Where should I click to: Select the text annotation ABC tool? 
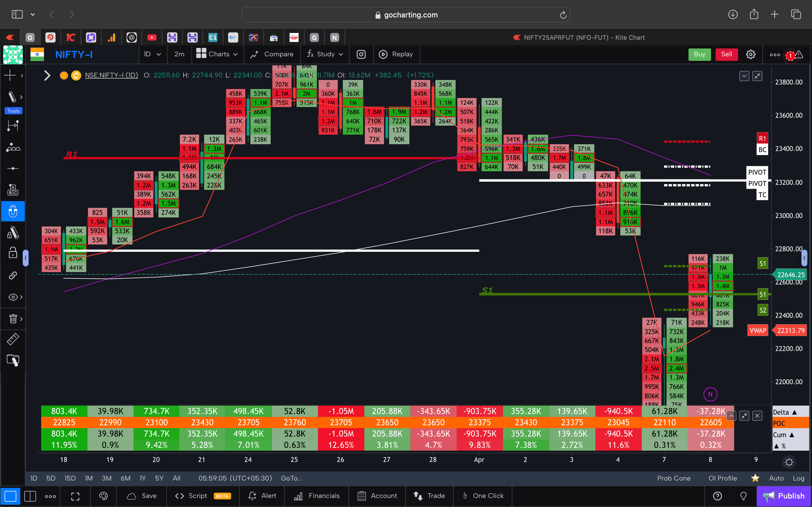(13, 189)
